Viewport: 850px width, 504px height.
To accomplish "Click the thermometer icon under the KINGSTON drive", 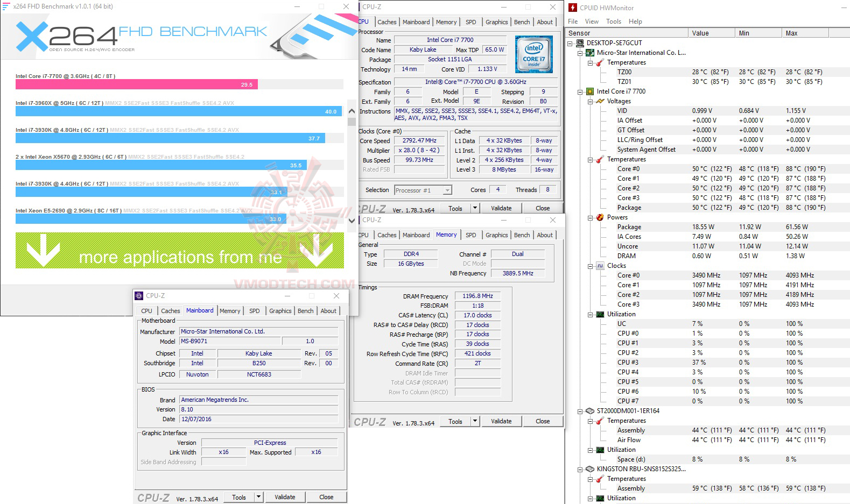I will (600, 479).
